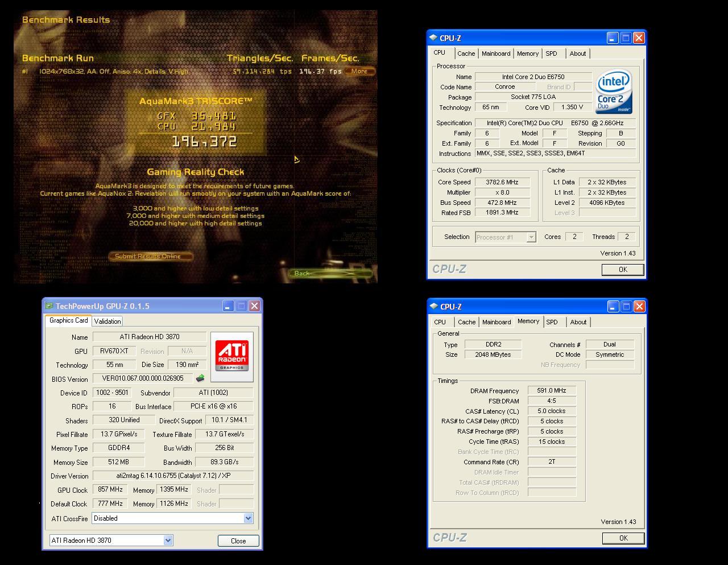
Task: Click Close button in GPU-Z
Action: point(238,541)
